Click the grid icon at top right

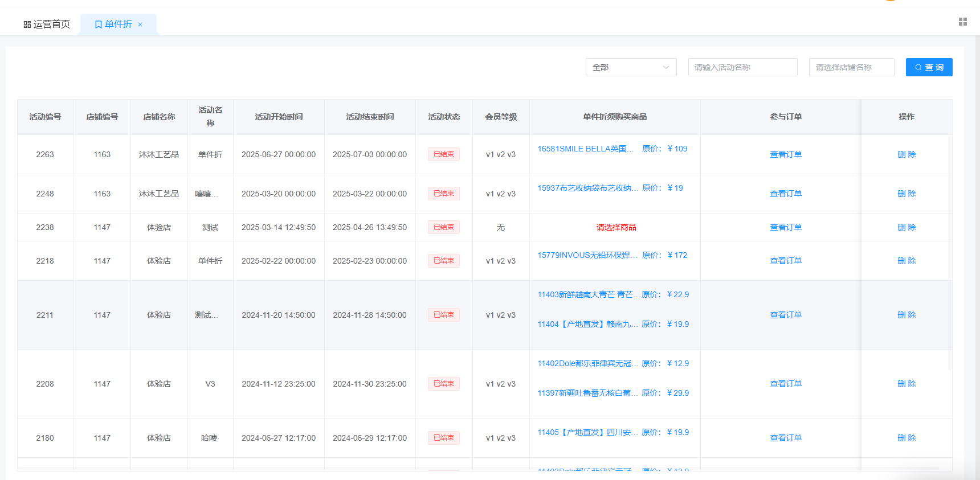[962, 22]
